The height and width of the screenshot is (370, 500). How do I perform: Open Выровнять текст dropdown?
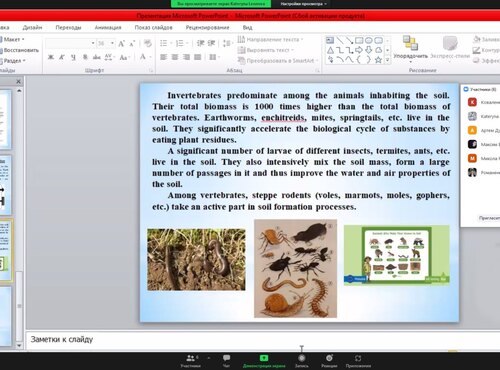266,50
